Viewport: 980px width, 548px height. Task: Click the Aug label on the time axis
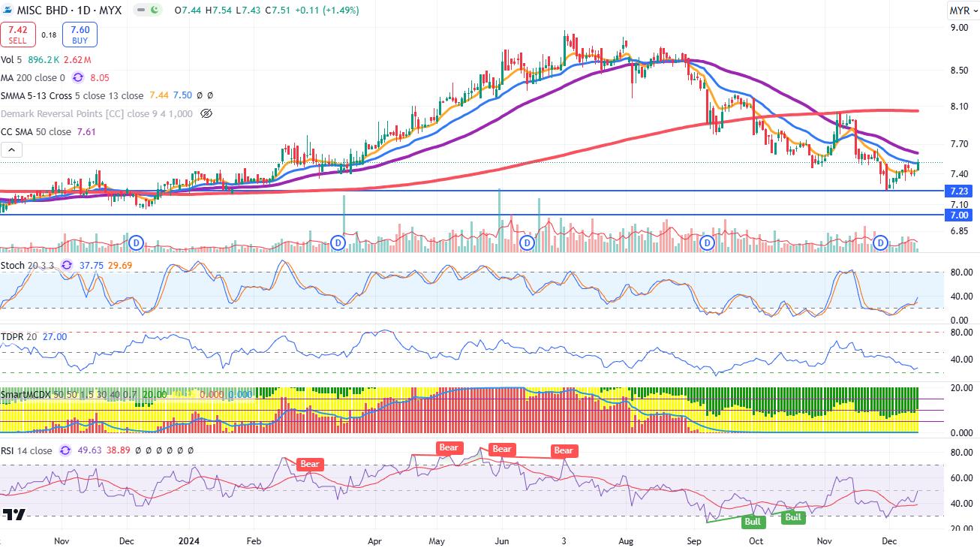(627, 540)
